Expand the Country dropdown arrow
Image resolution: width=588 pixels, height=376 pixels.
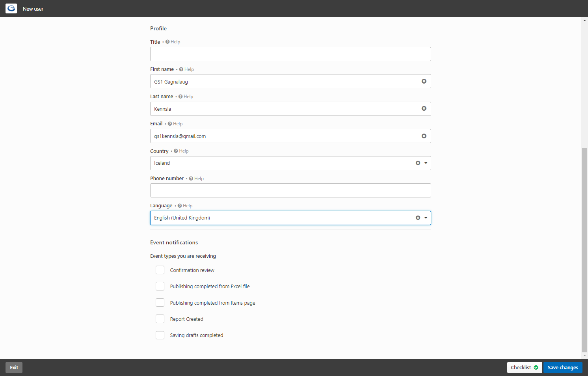click(426, 163)
